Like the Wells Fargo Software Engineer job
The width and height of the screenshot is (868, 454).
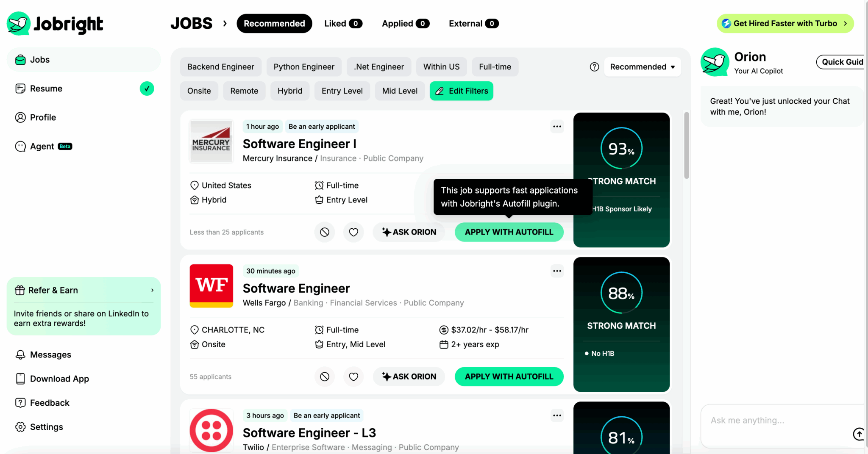tap(353, 376)
